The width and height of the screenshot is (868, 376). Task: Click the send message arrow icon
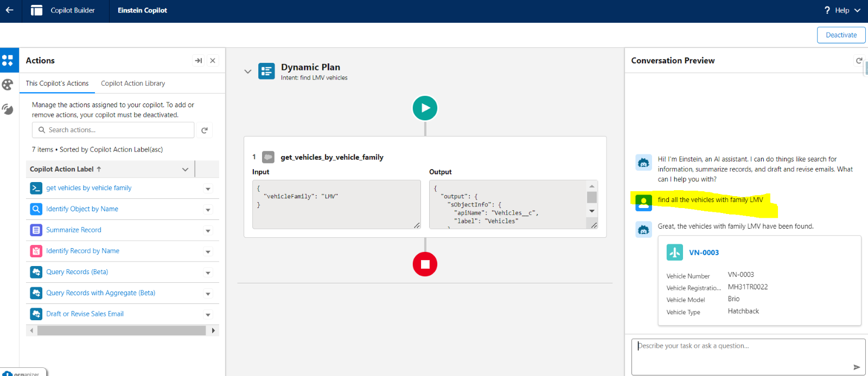tap(857, 367)
